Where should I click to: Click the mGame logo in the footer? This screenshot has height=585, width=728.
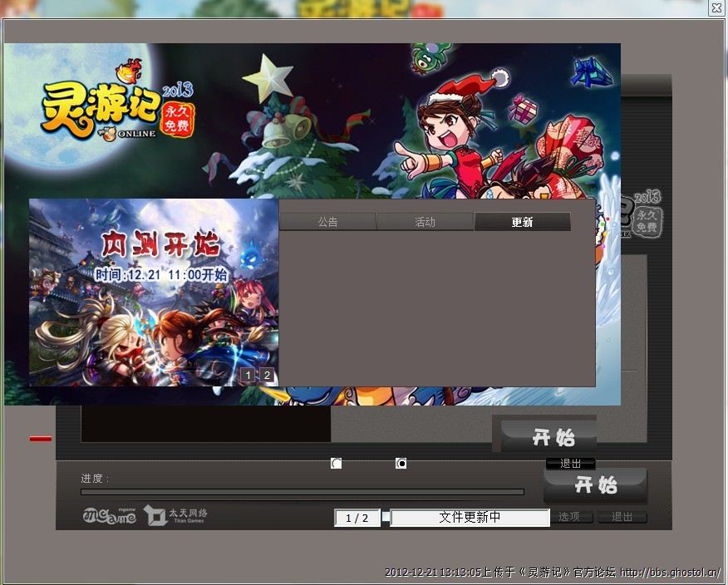108,516
